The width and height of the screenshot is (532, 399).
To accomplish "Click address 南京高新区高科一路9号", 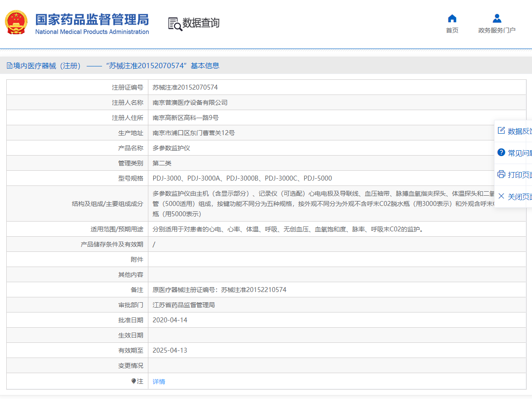I will [186, 118].
